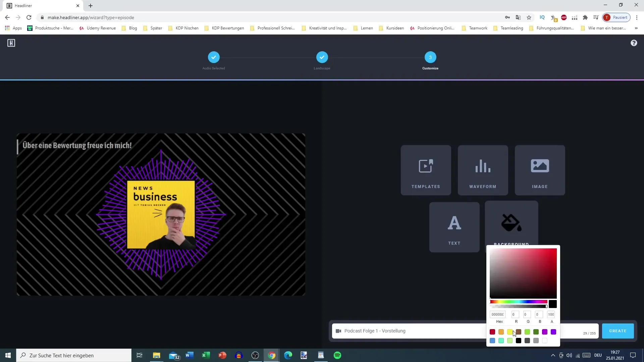
Task: Click the Hex color input field
Action: click(x=497, y=314)
